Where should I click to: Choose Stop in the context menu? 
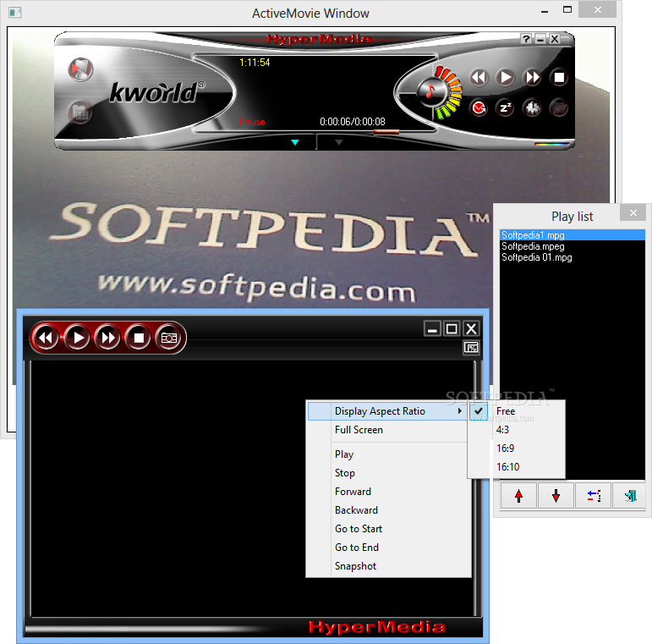coord(387,473)
